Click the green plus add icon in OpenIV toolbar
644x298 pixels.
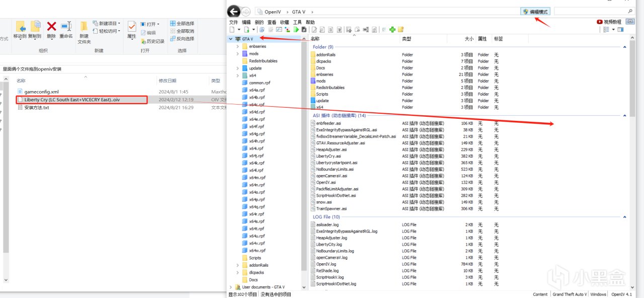(392, 30)
